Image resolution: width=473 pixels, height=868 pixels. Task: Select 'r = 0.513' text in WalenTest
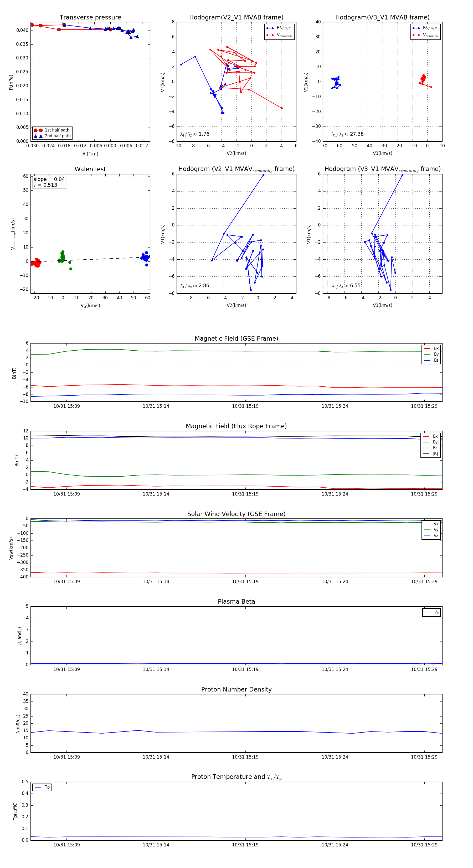pos(45,185)
